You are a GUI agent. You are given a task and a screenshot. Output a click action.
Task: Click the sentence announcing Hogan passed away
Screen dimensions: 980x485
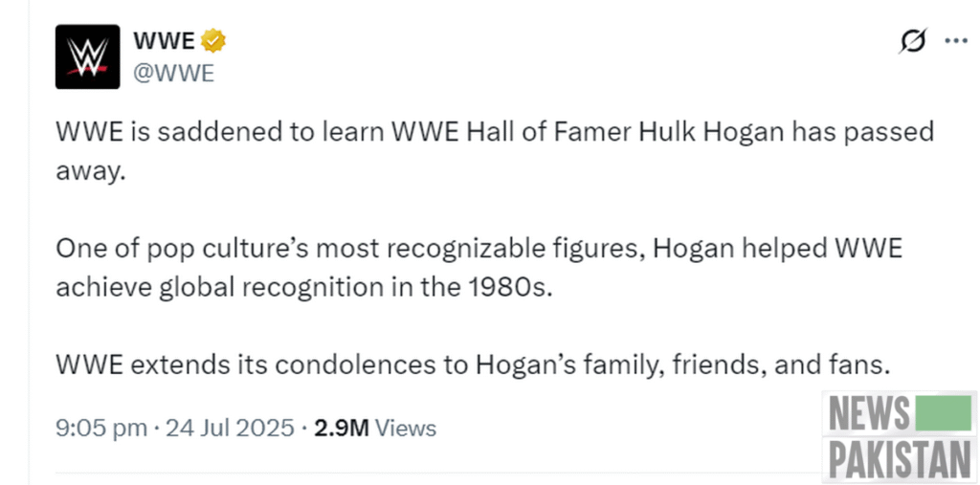pos(495,150)
